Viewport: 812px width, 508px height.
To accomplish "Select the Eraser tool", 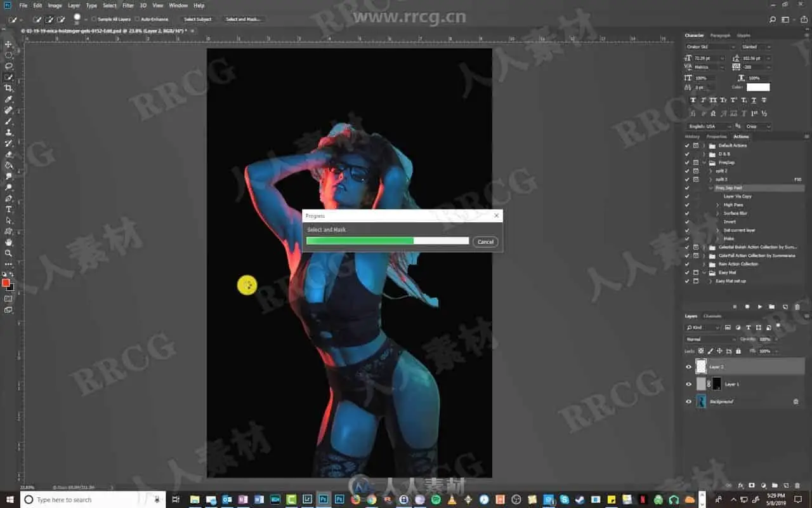I will coord(9,154).
